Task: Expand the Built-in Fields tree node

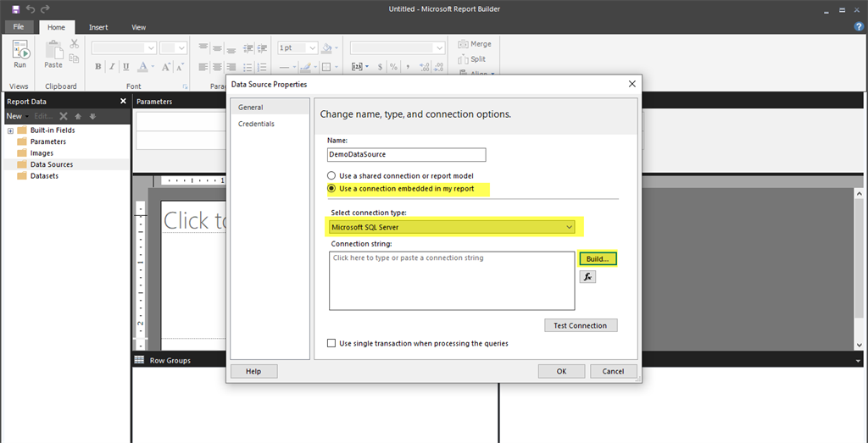Action: pos(10,130)
